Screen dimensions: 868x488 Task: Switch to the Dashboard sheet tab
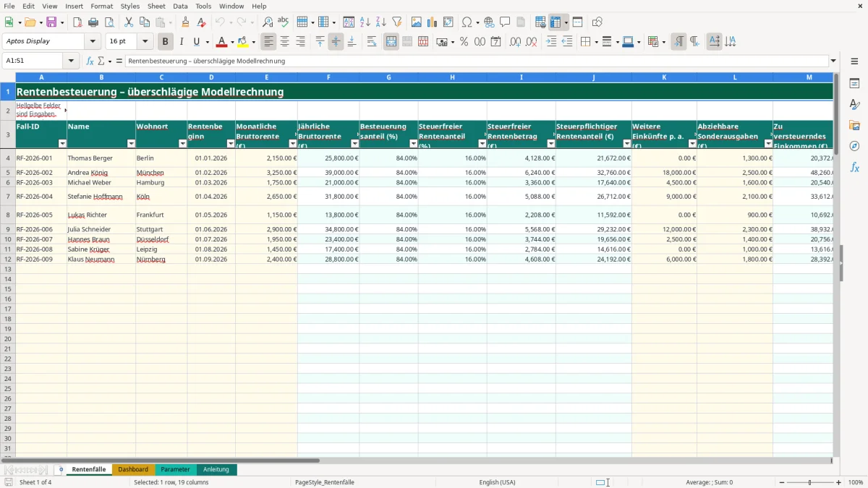tap(133, 469)
